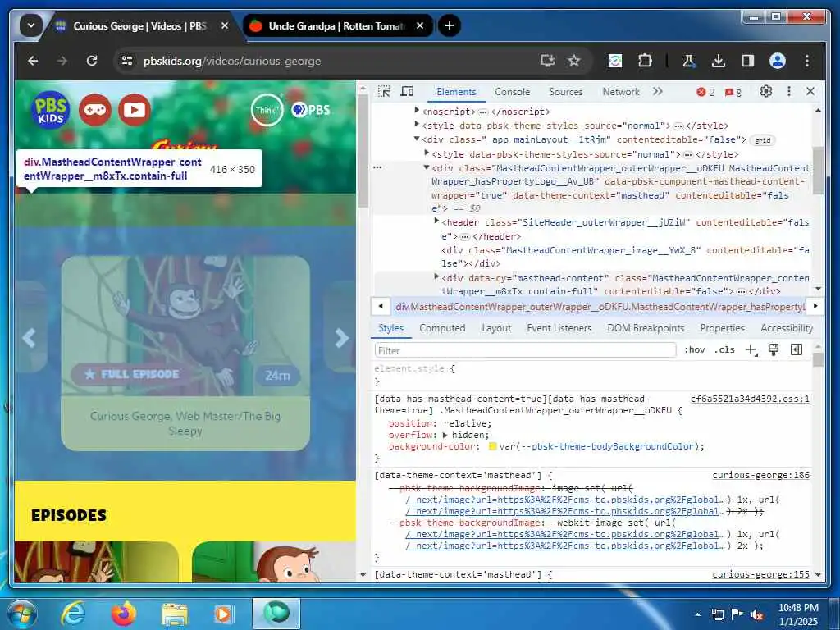Close the DevTools panel

pyautogui.click(x=810, y=92)
